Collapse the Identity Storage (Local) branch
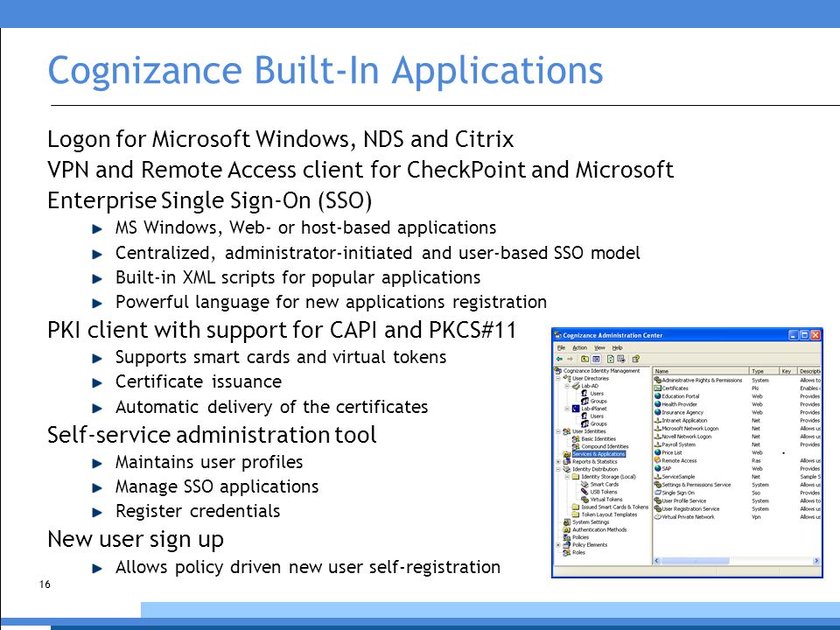This screenshot has height=630, width=840. (x=567, y=476)
